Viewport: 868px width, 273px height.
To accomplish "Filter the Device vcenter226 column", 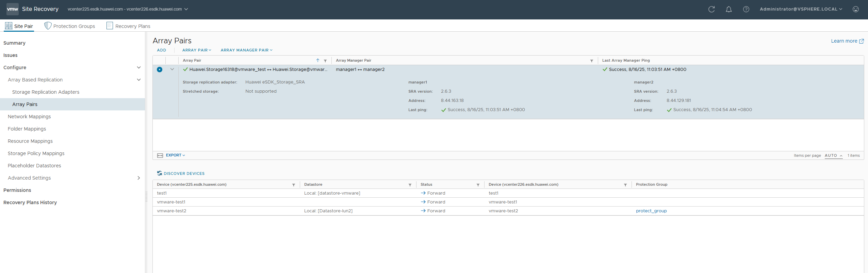I will (x=625, y=185).
